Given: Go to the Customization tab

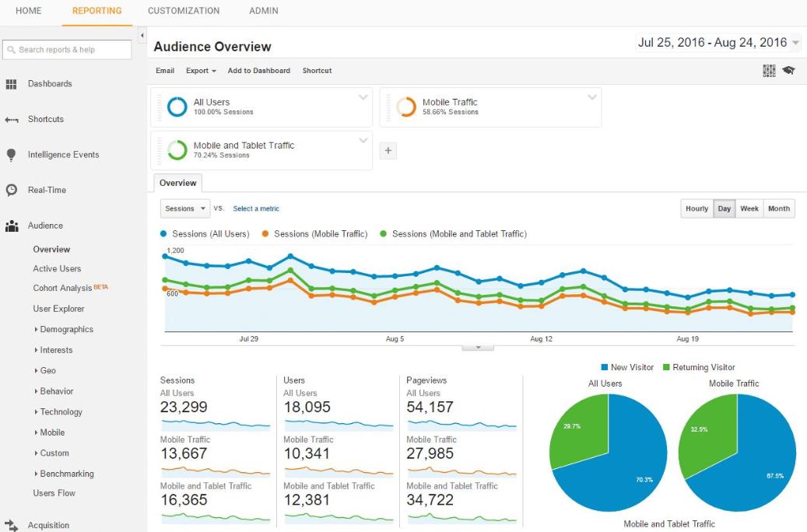Looking at the screenshot, I should 184,11.
